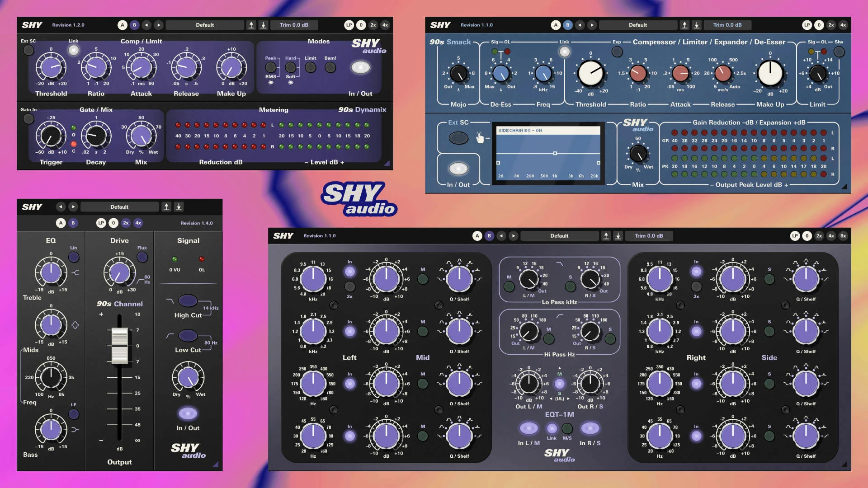
Task: Click the up-arrow preset save icon in 90s Smack
Action: [x=684, y=25]
